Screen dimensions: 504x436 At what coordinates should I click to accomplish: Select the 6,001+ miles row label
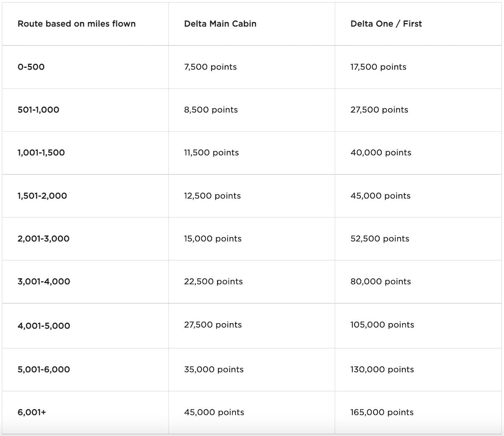[x=32, y=412]
